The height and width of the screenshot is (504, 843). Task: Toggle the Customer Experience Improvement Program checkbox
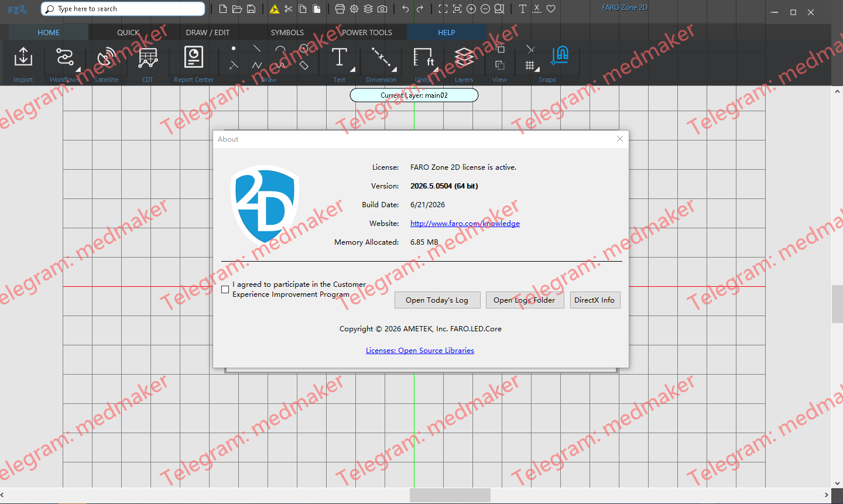click(225, 290)
